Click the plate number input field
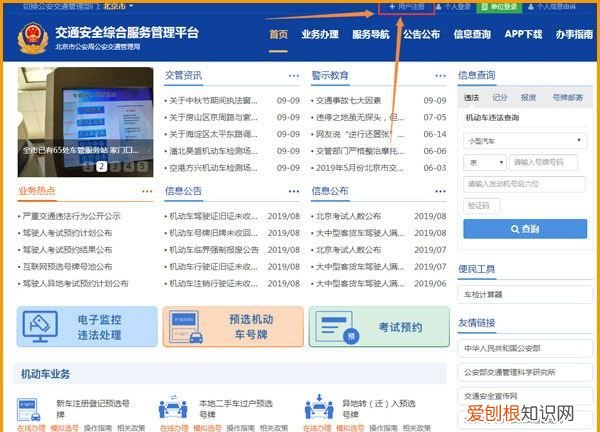 (543, 163)
